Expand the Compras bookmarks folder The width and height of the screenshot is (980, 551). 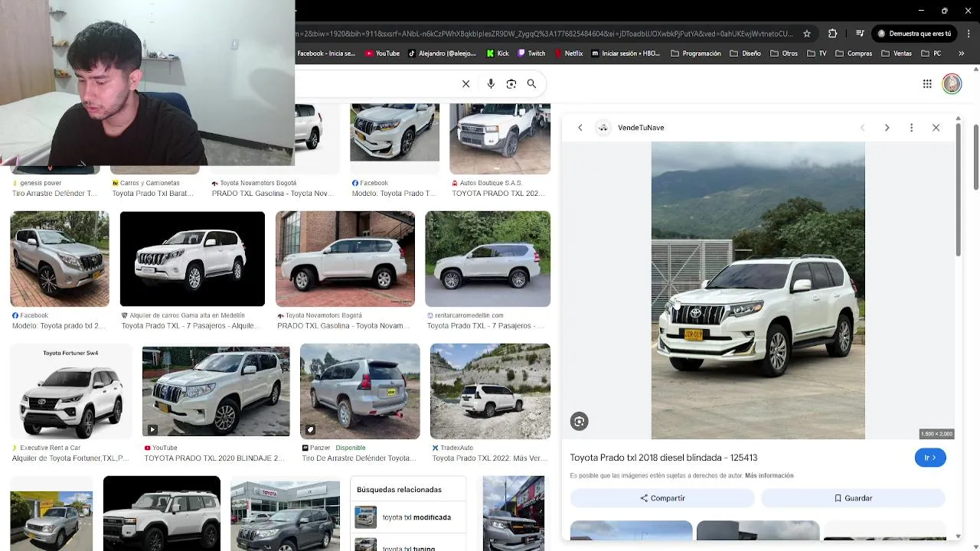[x=854, y=54]
